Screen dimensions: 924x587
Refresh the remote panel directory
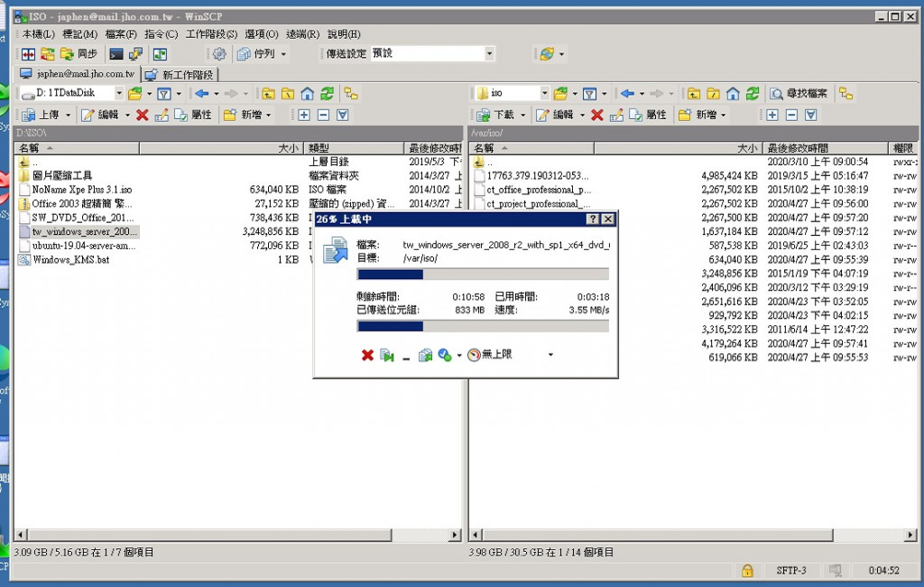[752, 93]
